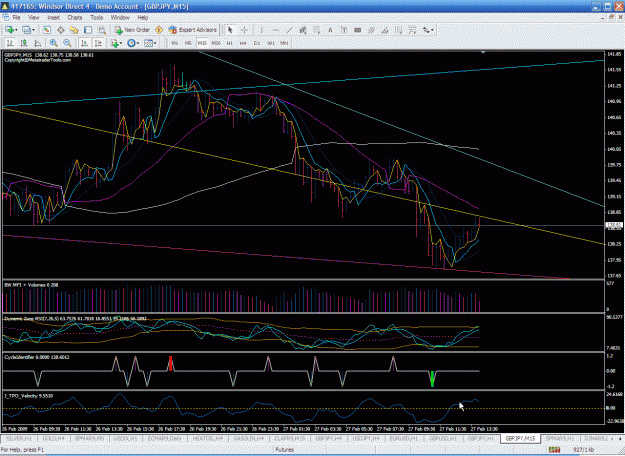Expand the Profiles dropdown arrow
The width and height of the screenshot is (625, 456).
[33, 30]
